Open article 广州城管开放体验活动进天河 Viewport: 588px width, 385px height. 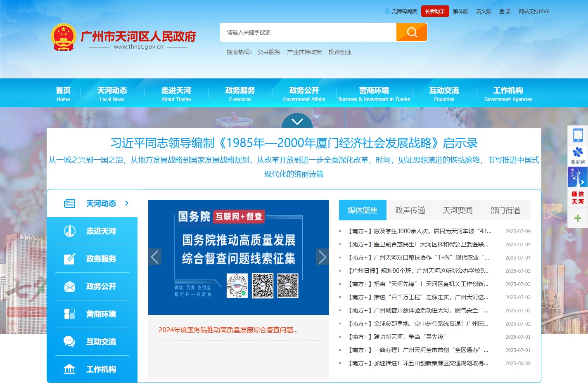(x=418, y=310)
